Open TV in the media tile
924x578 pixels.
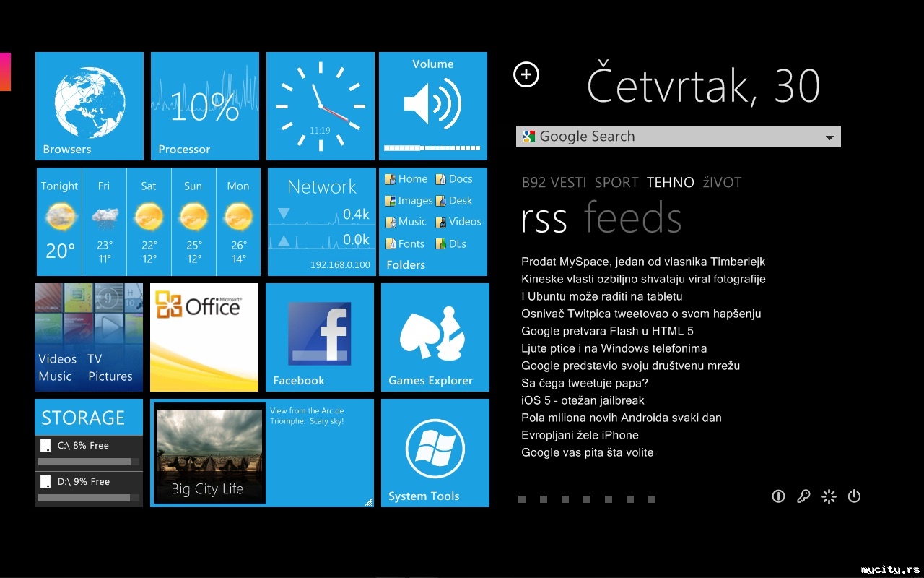pos(95,359)
